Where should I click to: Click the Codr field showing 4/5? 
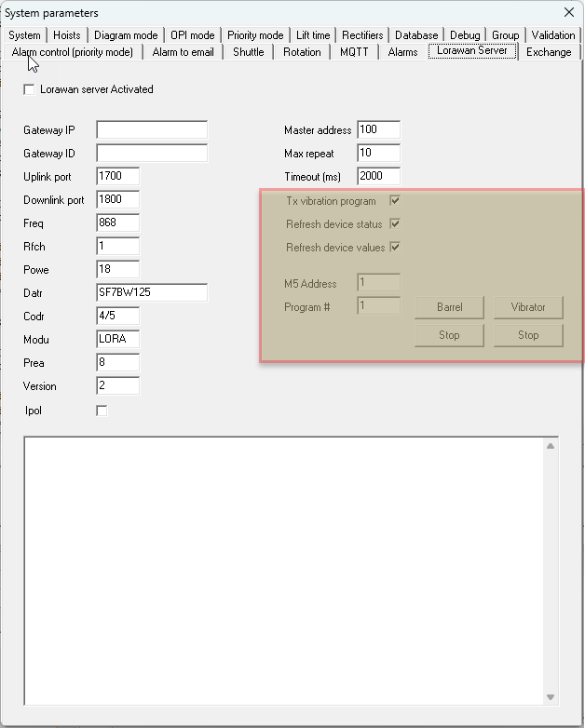118,316
